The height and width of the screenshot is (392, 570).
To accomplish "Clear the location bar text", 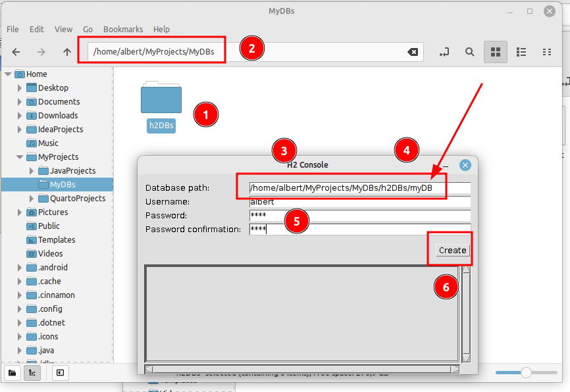I will pos(413,52).
